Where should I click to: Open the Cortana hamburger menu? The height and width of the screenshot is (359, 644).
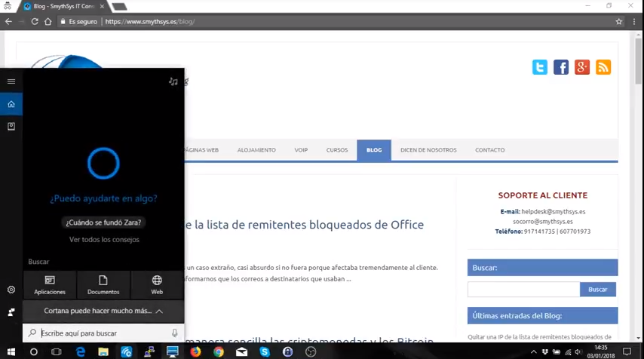11,81
